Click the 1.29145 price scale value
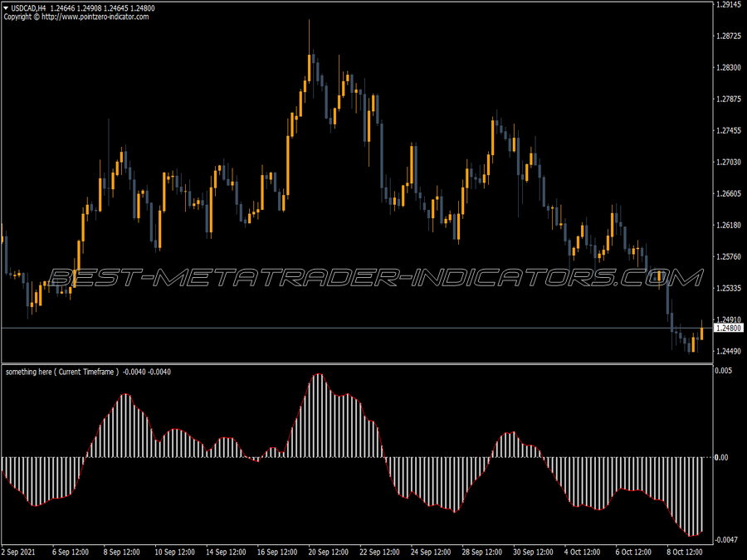The height and width of the screenshot is (560, 747). click(729, 5)
